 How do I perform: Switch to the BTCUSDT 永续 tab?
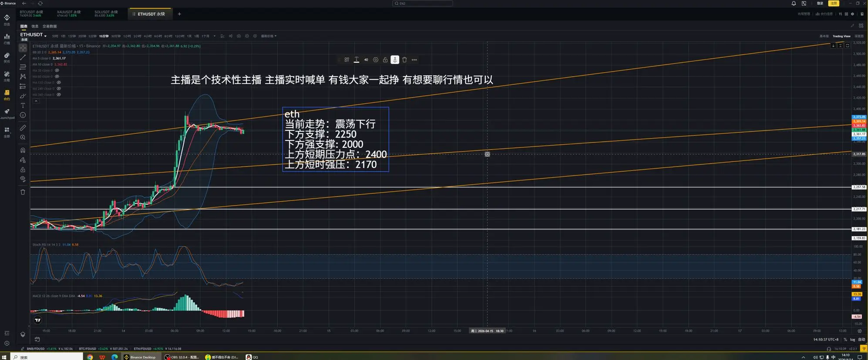click(31, 14)
